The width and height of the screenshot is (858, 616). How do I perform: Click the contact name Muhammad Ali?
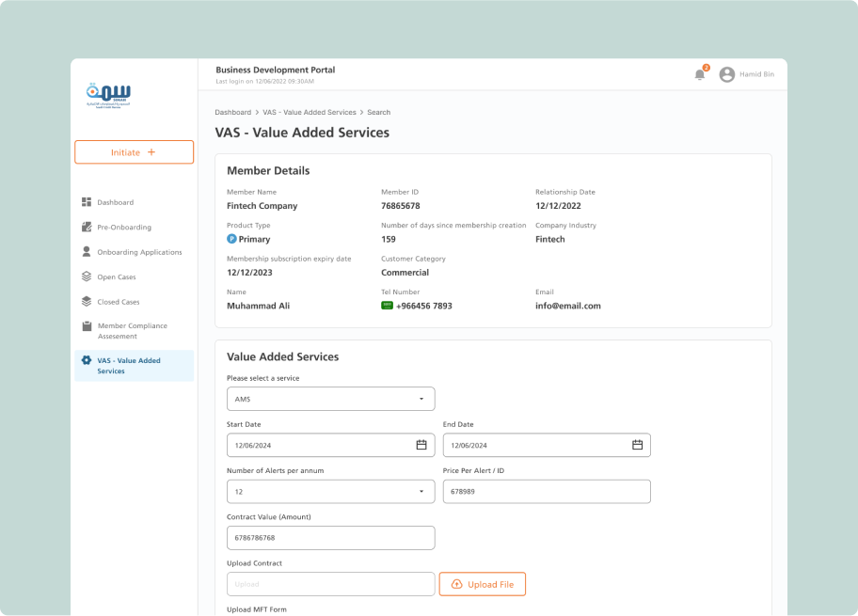tap(259, 306)
